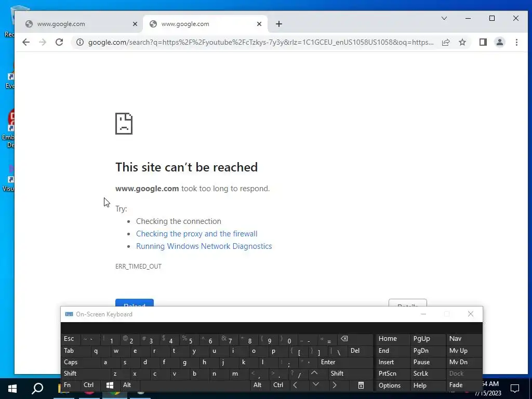Toggle Caps lock on On-Screen Keyboard
This screenshot has height=399, width=532.
coord(82,362)
